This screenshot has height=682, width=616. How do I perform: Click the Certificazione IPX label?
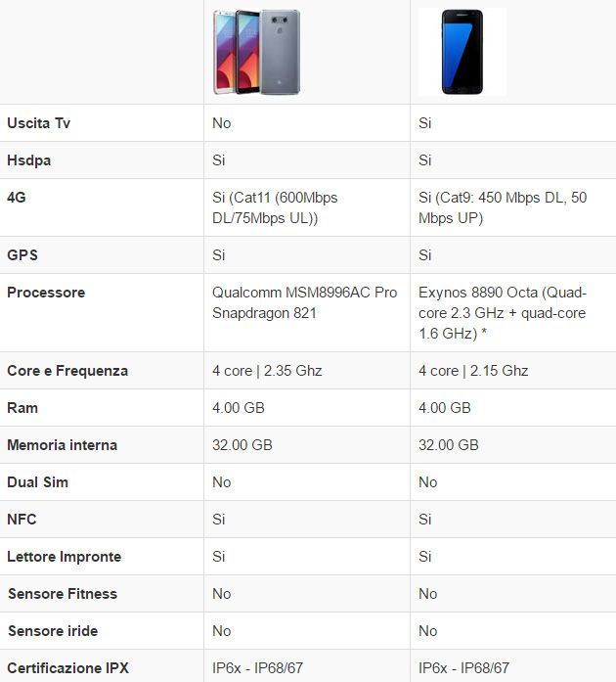click(x=67, y=668)
